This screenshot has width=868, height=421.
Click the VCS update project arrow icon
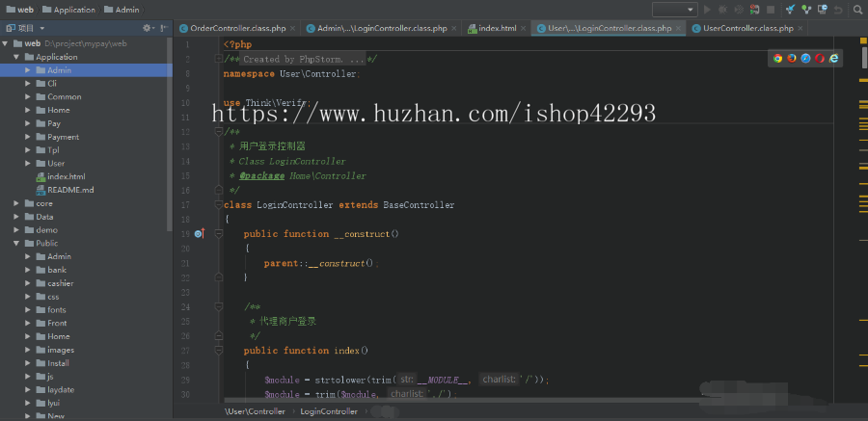tap(791, 10)
